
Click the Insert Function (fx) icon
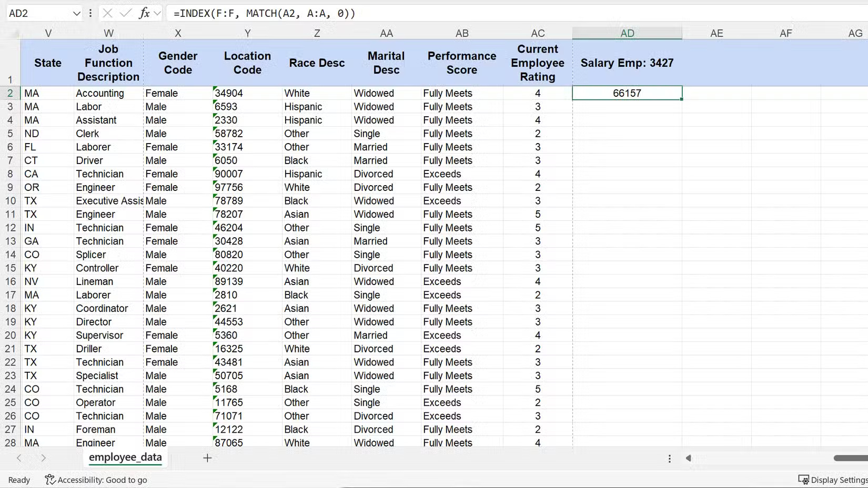[x=144, y=13]
